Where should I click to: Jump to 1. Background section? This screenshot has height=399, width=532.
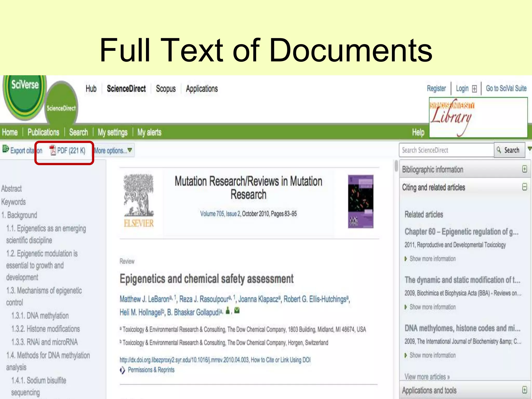click(19, 215)
